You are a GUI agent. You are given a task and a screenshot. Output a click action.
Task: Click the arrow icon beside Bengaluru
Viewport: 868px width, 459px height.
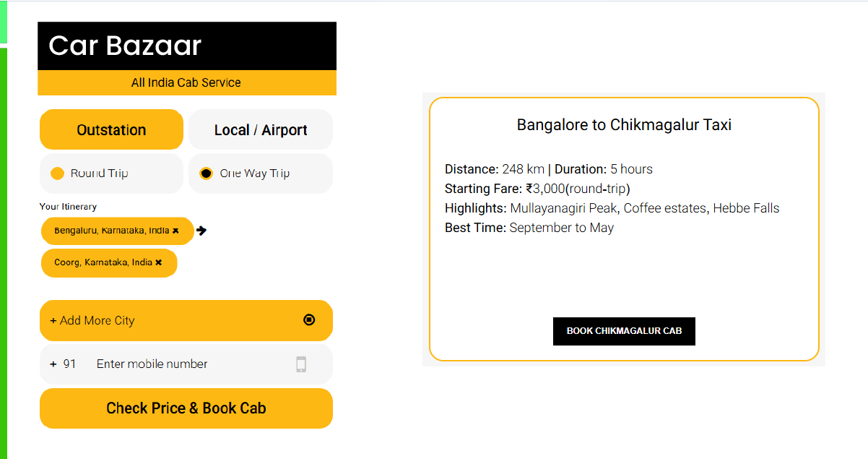coord(201,231)
